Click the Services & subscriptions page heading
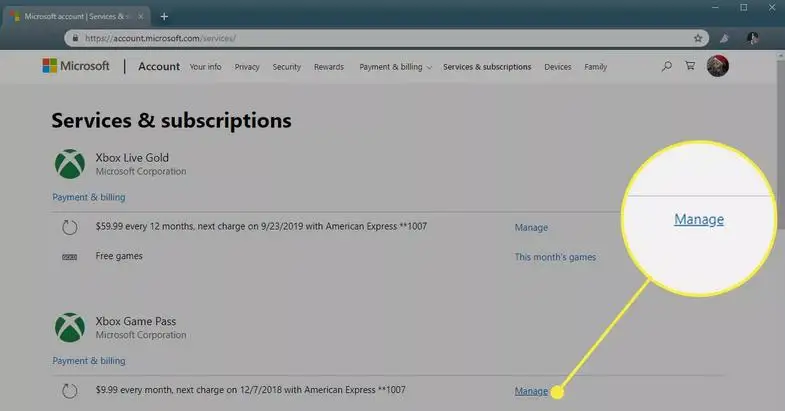Screen dimensions: 785x411 (171, 121)
